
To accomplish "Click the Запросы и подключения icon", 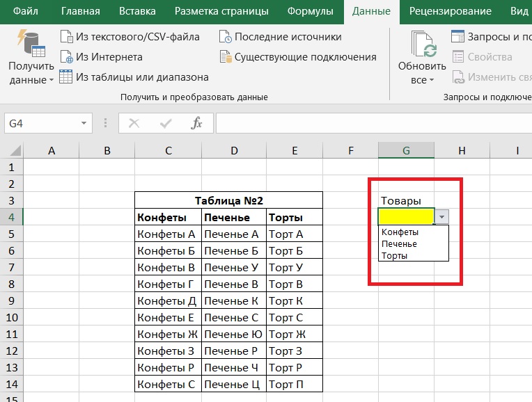I will tap(457, 36).
